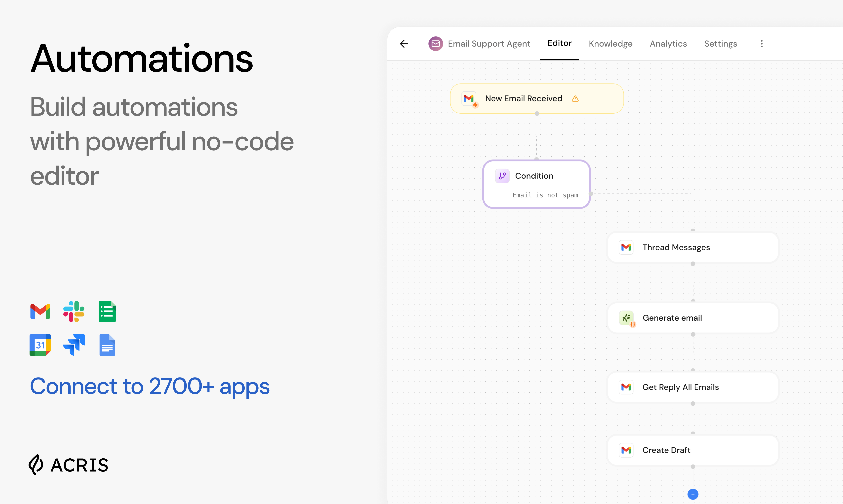Image resolution: width=843 pixels, height=504 pixels.
Task: Click the warning triangle on New Email Received
Action: pos(575,99)
